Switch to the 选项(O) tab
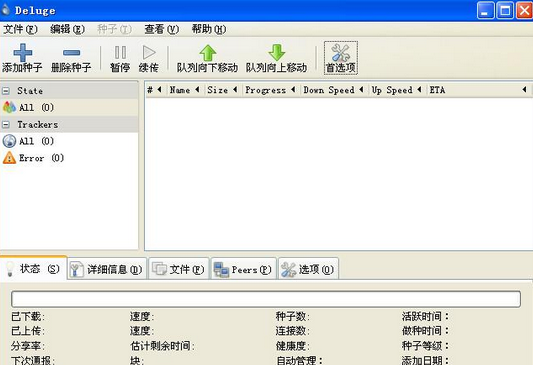The image size is (533, 365). 308,270
